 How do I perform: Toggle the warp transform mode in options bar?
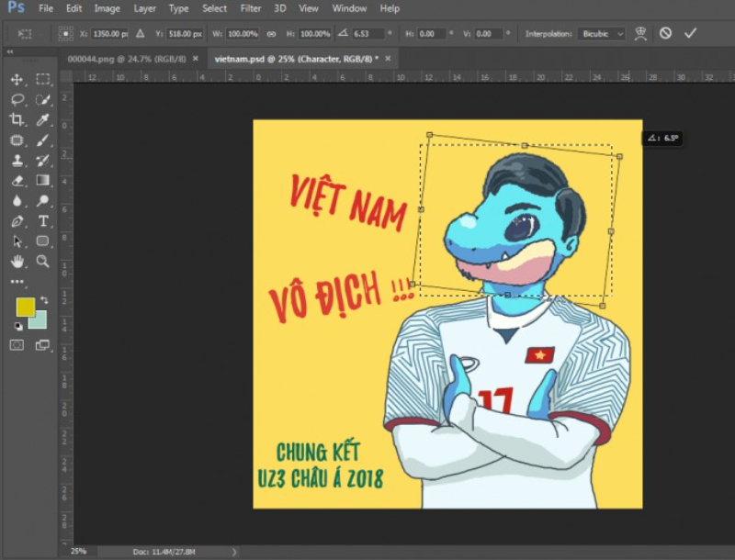pyautogui.click(x=642, y=33)
